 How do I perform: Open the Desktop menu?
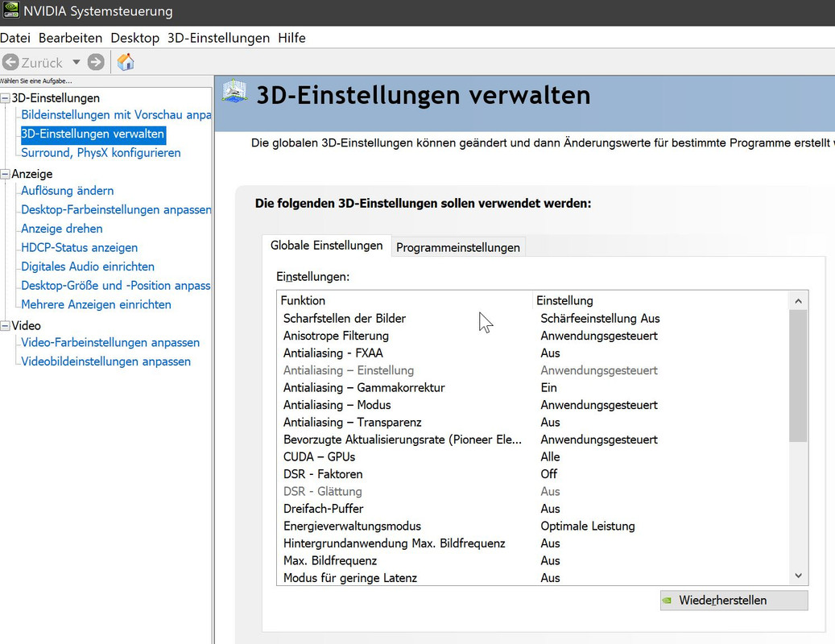pos(134,38)
